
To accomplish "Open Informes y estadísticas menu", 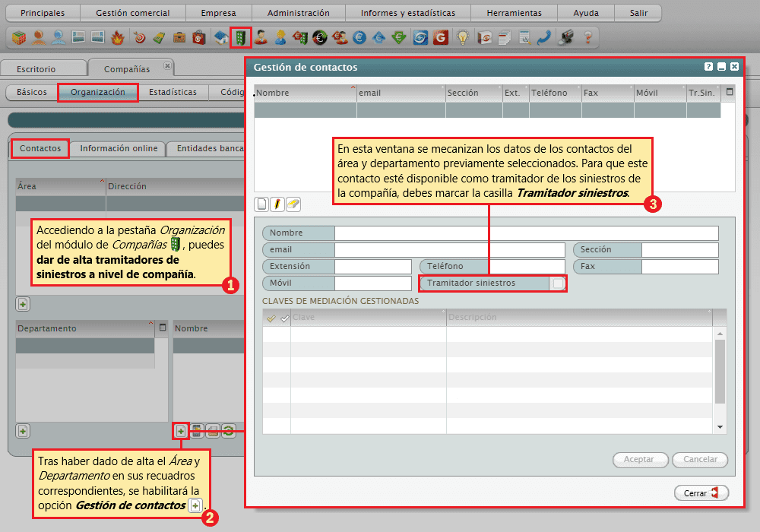I will pyautogui.click(x=408, y=13).
